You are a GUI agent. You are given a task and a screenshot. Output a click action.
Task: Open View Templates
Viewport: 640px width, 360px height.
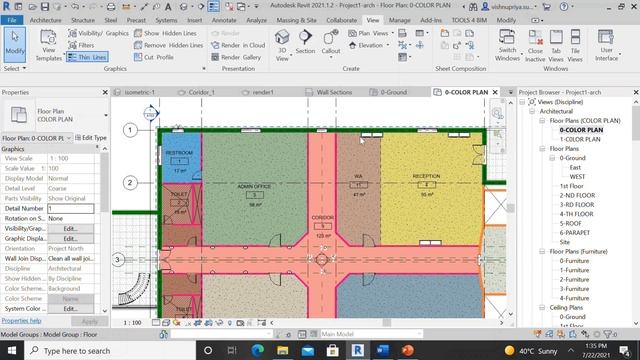pos(48,46)
